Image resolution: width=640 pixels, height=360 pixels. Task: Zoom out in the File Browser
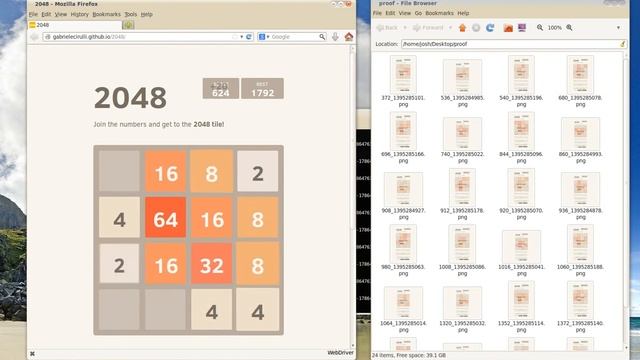click(540, 28)
